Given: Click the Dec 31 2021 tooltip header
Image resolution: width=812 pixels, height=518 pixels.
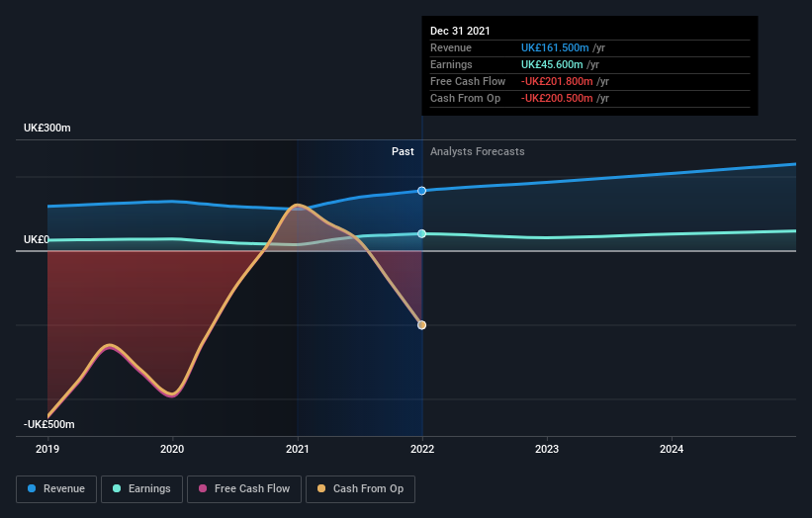Looking at the screenshot, I should point(460,31).
